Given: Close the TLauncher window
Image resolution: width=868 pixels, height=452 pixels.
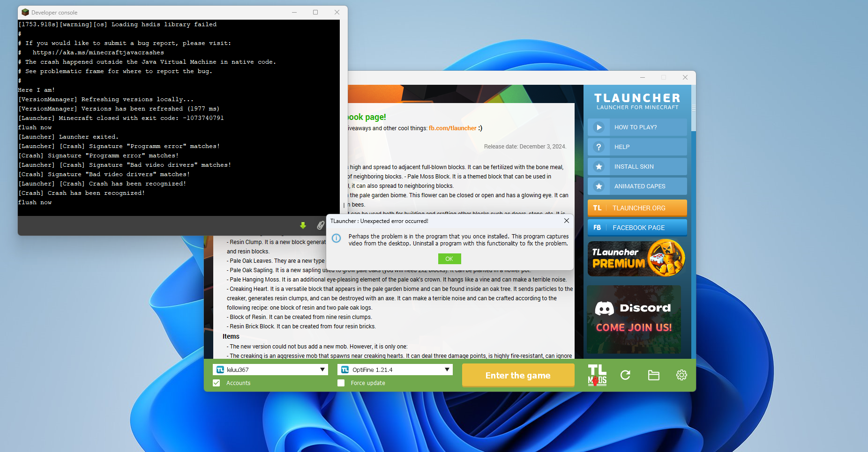Looking at the screenshot, I should (685, 77).
